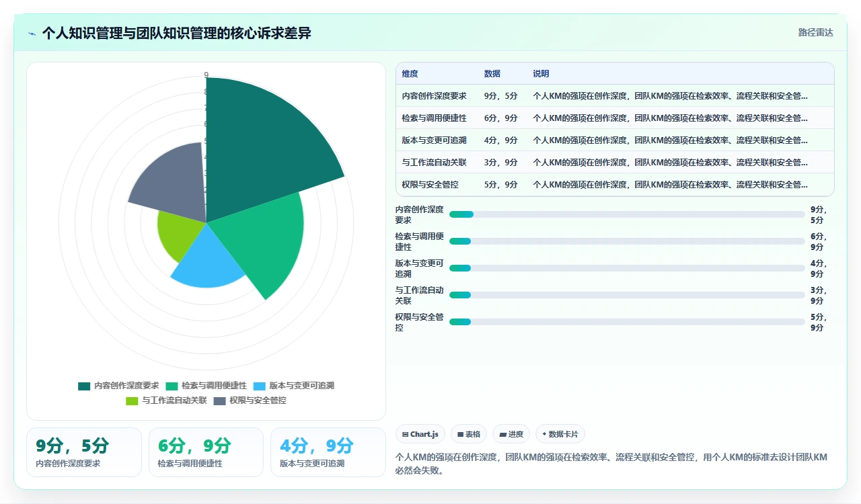Toggle legend swatch for 与工作流自动关联
861x504 pixels.
click(x=132, y=401)
